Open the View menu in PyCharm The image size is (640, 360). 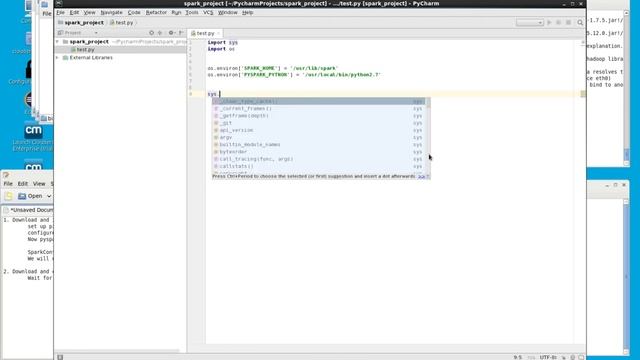click(89, 13)
